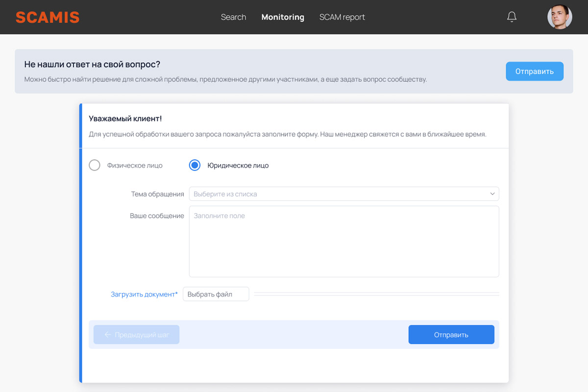Screen dimensions: 588x392
Task: Select the Юридическое лицо radio button
Action: click(195, 166)
